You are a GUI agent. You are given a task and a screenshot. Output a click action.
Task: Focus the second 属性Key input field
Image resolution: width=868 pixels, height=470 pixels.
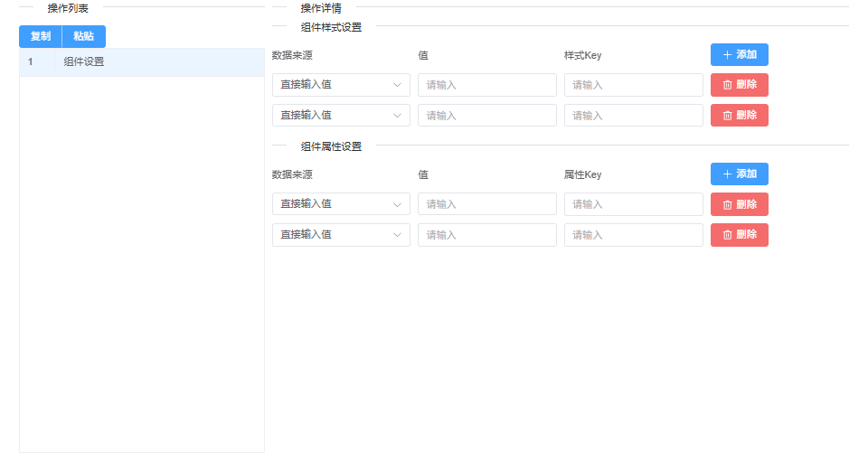point(633,235)
